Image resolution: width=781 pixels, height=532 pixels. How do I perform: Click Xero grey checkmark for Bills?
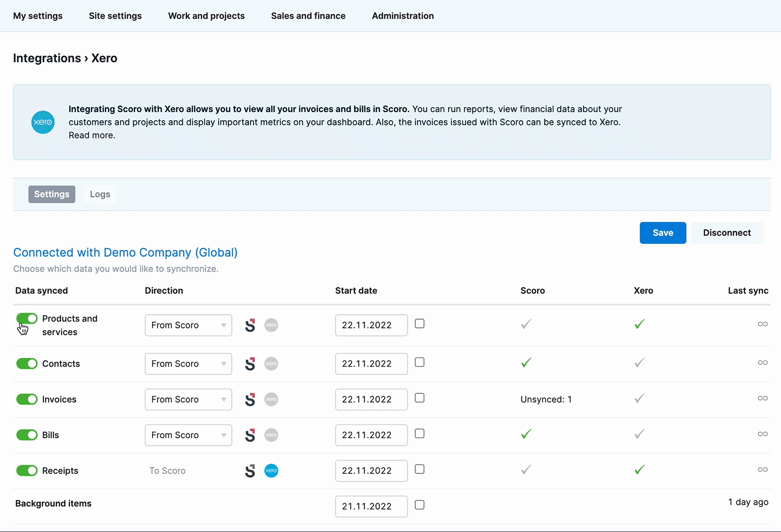click(640, 434)
